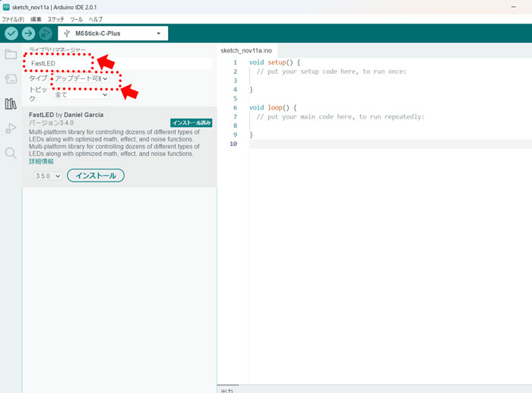532x393 pixels.
Task: Click line number 10 in the gutter
Action: coord(233,144)
